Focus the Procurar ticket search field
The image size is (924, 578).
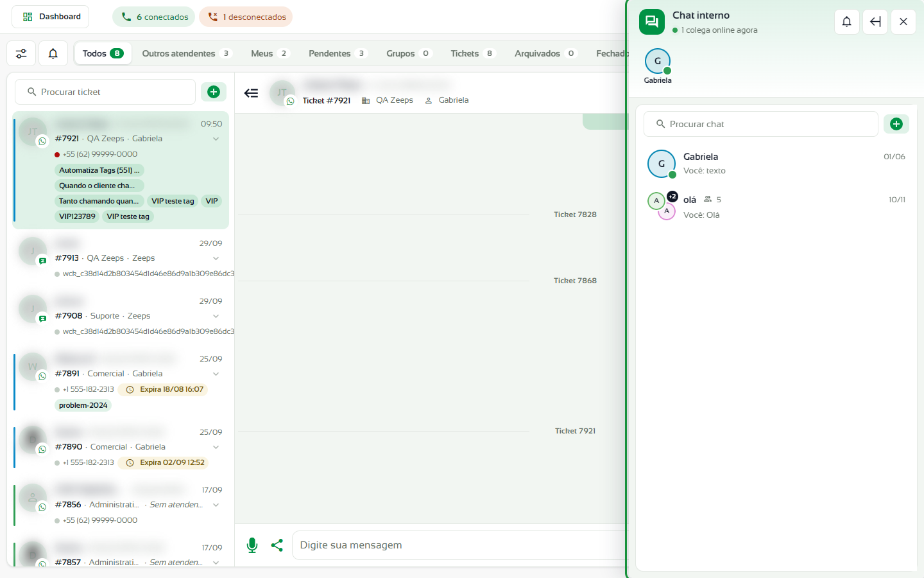(x=105, y=92)
